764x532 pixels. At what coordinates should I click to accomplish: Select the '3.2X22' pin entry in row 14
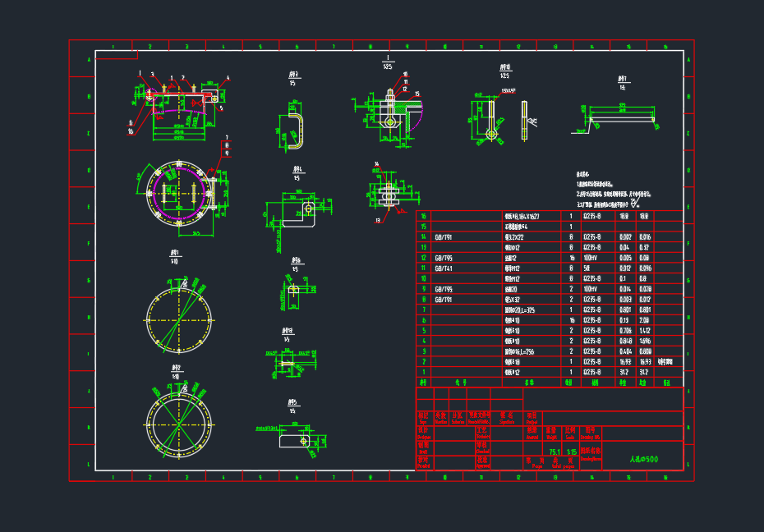pyautogui.click(x=514, y=237)
